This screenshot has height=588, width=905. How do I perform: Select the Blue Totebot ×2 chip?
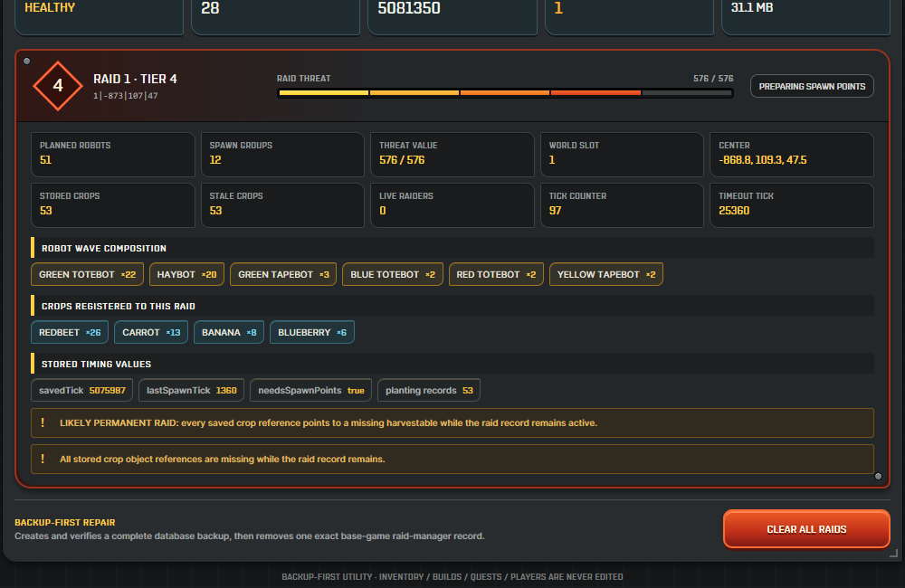pos(393,275)
